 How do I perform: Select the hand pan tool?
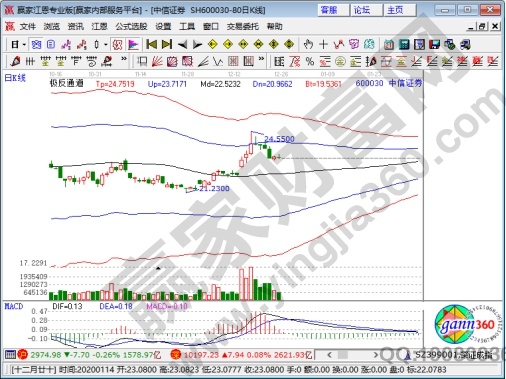[308, 44]
